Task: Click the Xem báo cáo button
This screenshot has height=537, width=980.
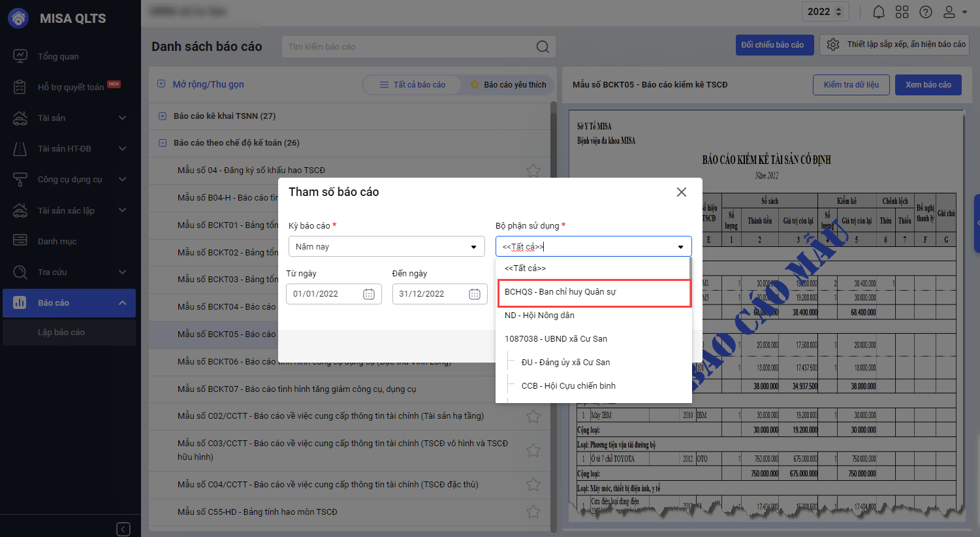Action: [928, 85]
